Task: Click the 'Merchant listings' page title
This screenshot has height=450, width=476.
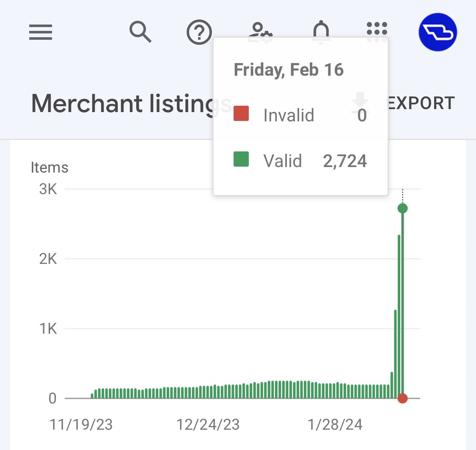Action: [x=132, y=104]
